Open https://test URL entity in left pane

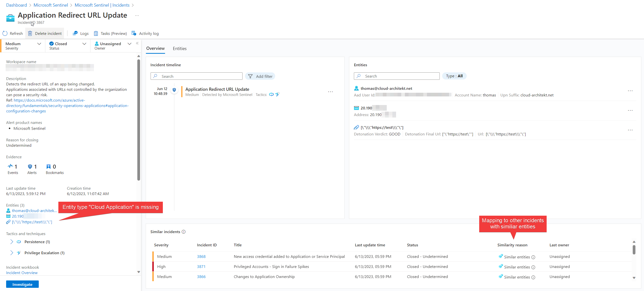pyautogui.click(x=32, y=222)
